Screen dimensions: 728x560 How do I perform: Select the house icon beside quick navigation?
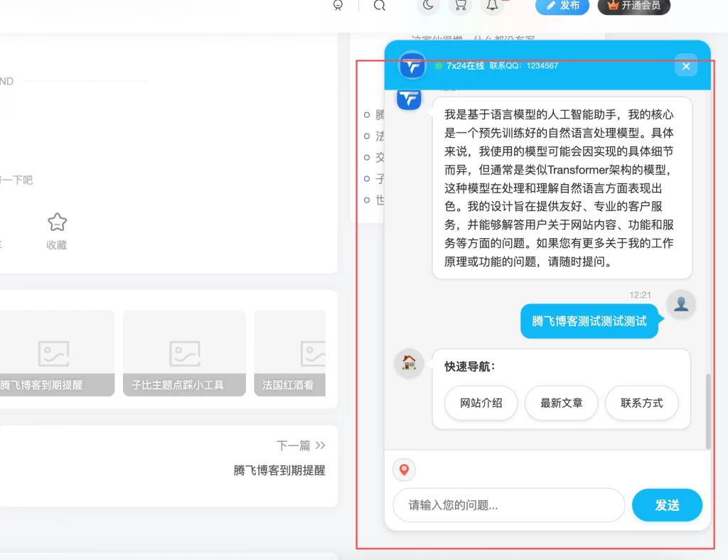[x=409, y=363]
